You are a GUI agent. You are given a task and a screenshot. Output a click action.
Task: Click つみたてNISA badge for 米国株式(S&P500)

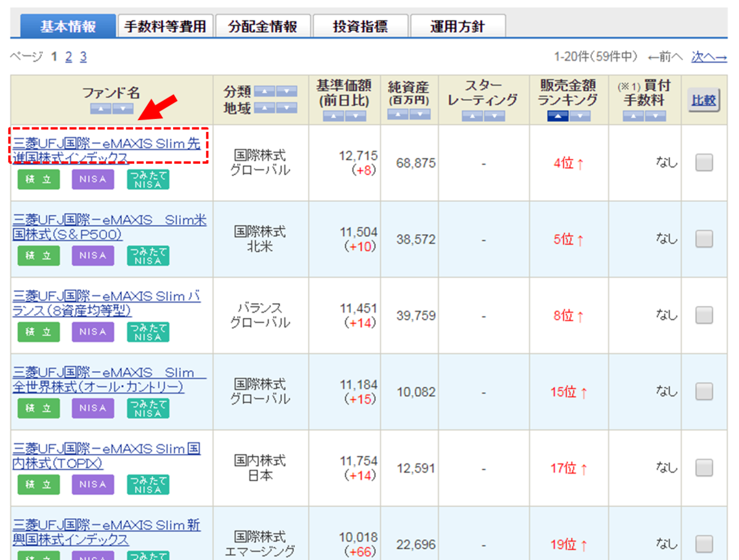[148, 256]
